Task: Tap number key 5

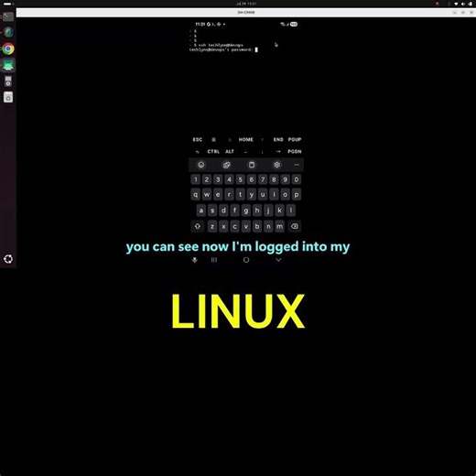Action: tap(240, 179)
